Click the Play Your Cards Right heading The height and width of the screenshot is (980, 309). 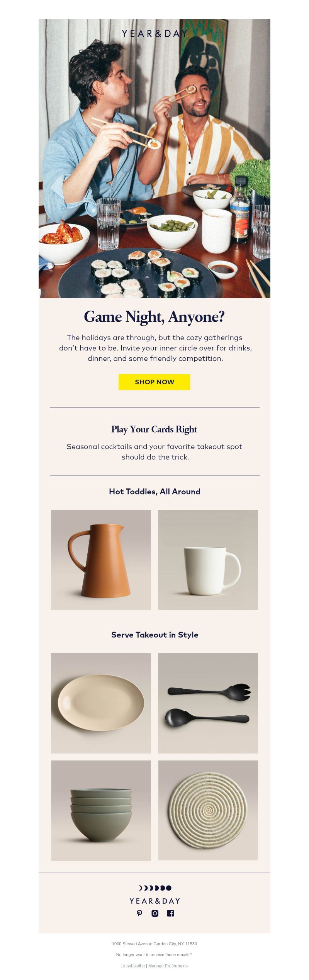[154, 429]
